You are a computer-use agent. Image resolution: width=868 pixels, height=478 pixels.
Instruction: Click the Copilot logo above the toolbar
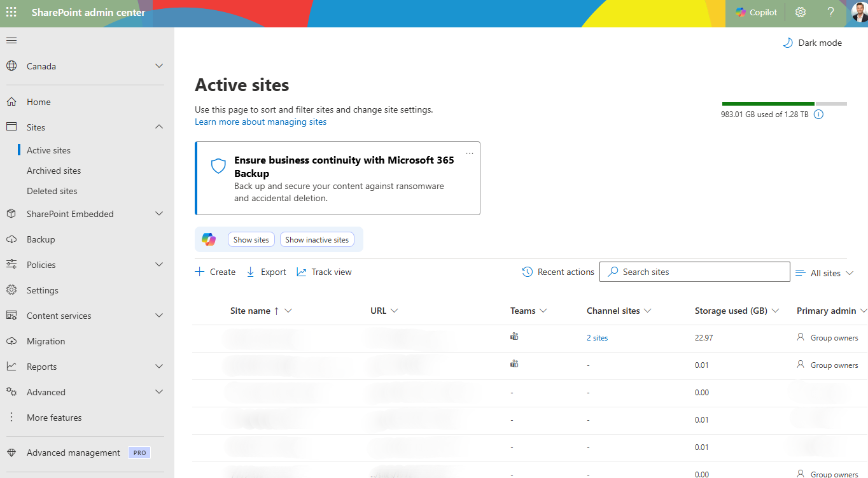(209, 239)
